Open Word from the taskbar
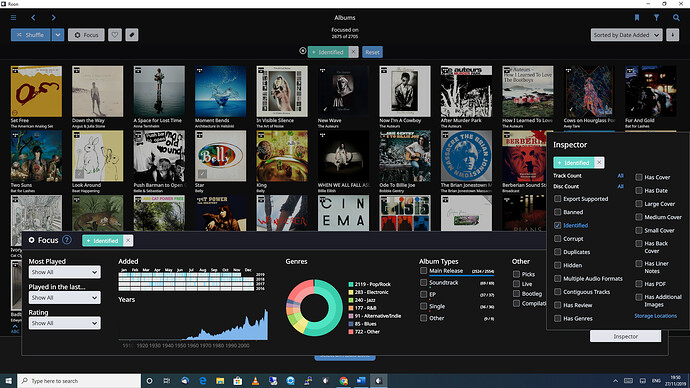Screen dimensions: 690x388 click(x=361, y=381)
